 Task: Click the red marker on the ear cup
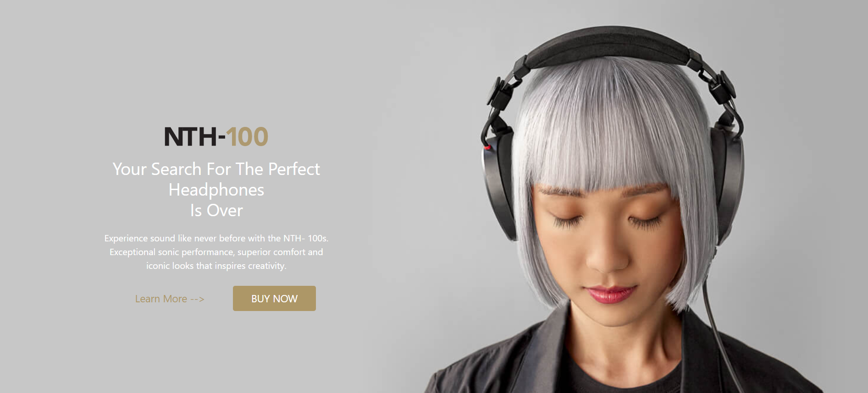coord(487,147)
